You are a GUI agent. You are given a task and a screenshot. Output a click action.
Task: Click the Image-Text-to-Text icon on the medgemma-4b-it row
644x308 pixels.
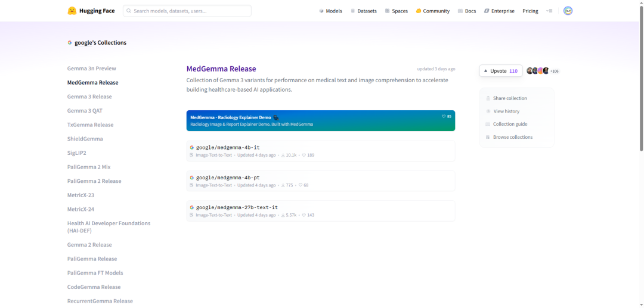pos(192,155)
